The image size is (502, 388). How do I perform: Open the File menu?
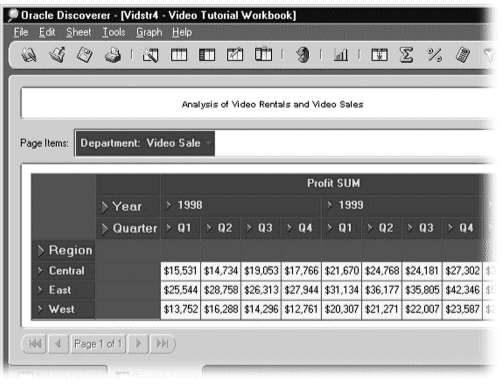click(21, 32)
